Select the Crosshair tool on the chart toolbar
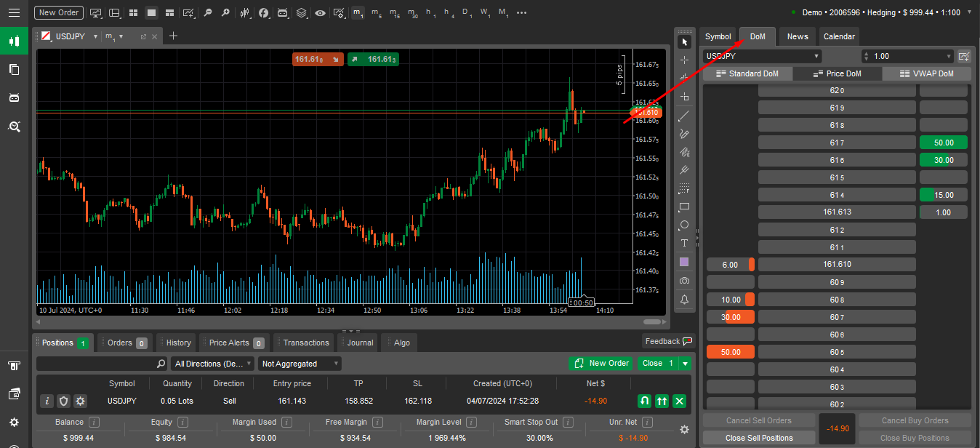 [x=684, y=60]
